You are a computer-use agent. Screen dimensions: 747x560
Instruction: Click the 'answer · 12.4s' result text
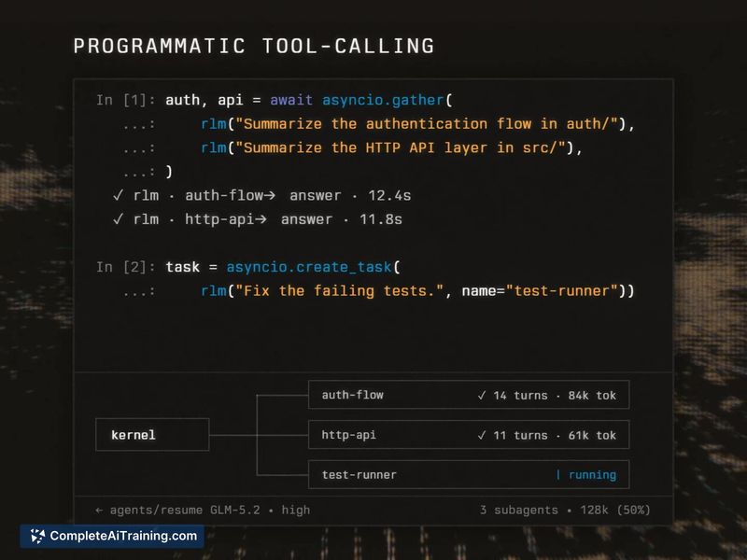click(x=350, y=196)
